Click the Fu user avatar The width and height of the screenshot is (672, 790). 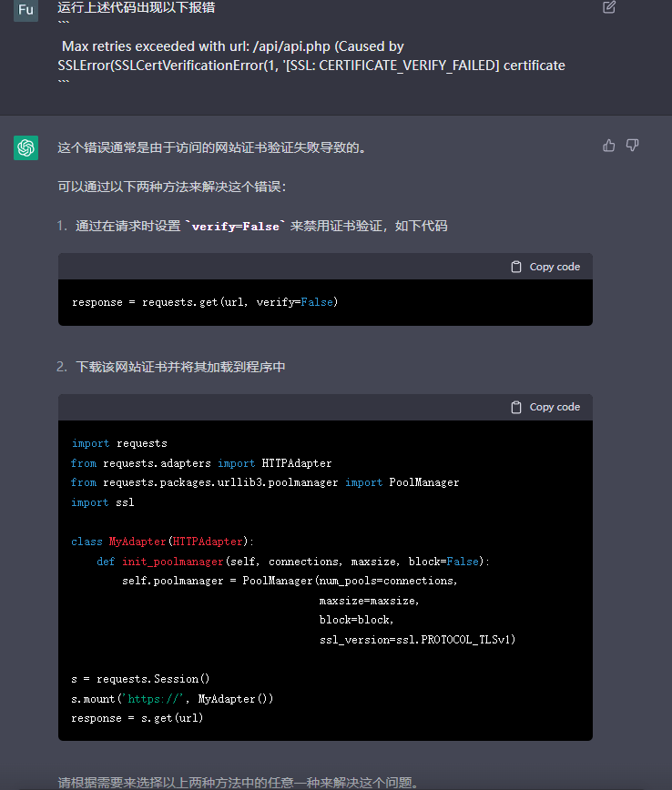(25, 10)
